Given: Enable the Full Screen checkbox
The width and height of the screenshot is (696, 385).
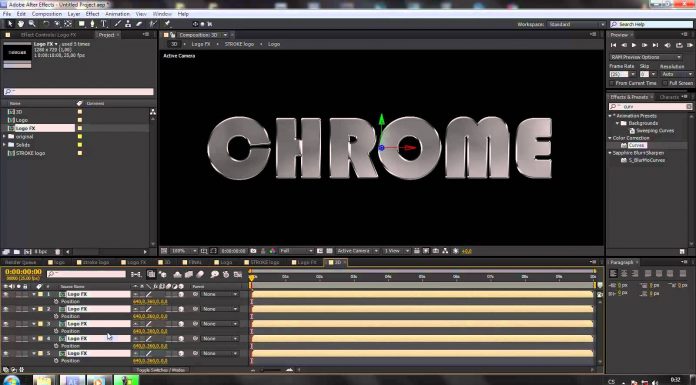Looking at the screenshot, I should pyautogui.click(x=665, y=83).
